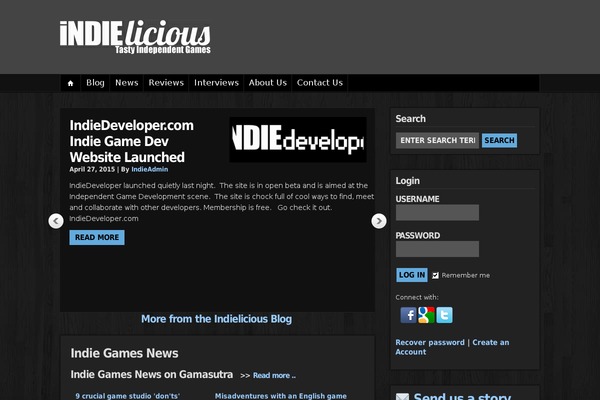Open More from the Indielicious Blog
600x400 pixels.
(x=217, y=319)
